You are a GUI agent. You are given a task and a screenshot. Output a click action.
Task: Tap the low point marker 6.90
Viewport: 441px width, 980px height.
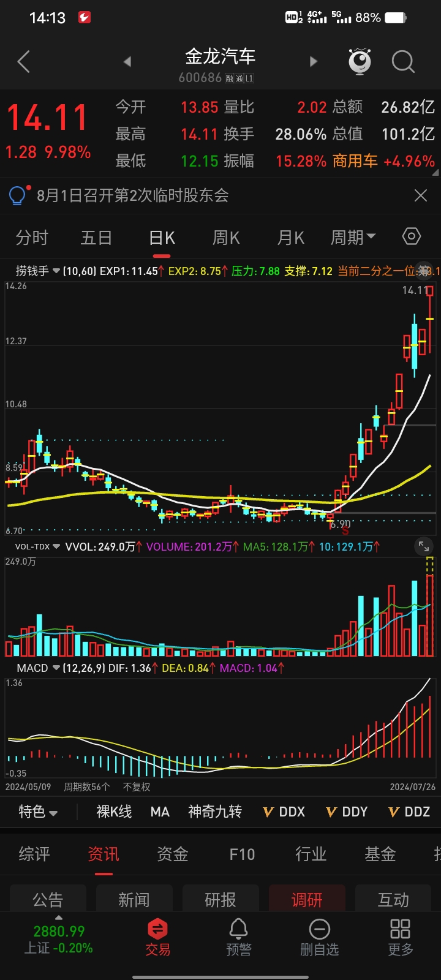(x=340, y=525)
